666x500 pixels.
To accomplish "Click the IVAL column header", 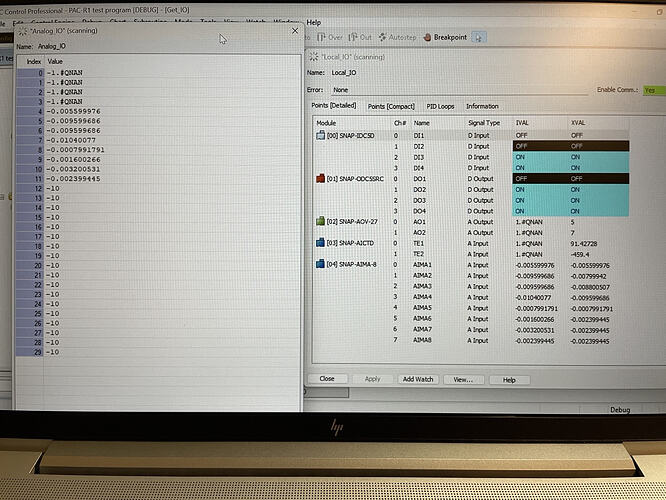I will click(x=522, y=123).
